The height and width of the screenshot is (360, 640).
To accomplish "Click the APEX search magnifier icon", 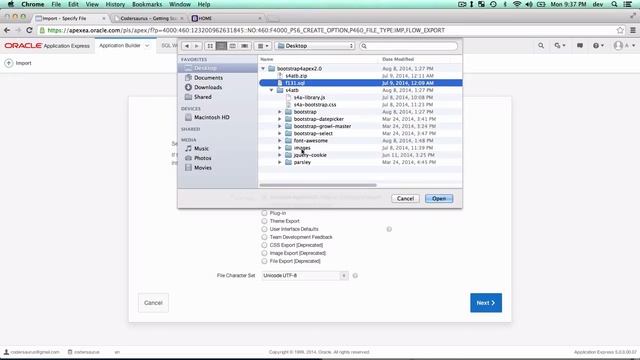I will [x=541, y=46].
